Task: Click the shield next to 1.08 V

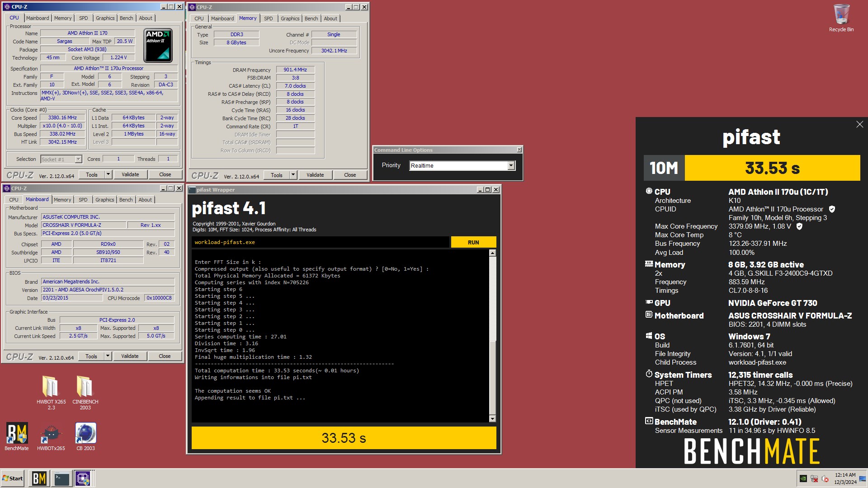Action: click(799, 226)
